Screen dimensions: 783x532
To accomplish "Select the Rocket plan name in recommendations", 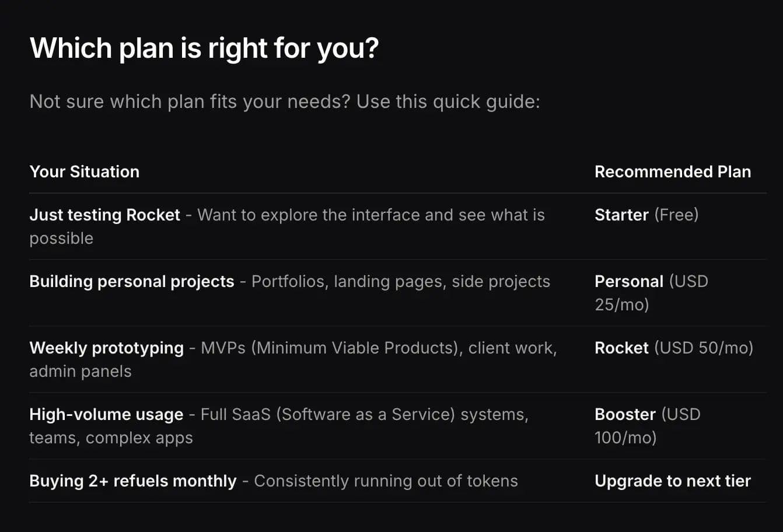I will coord(621,348).
